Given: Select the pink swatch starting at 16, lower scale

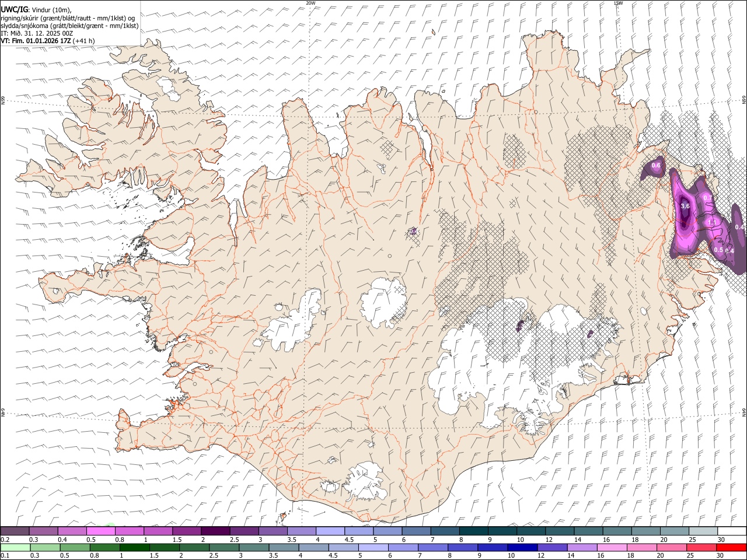Looking at the screenshot, I should [612, 548].
